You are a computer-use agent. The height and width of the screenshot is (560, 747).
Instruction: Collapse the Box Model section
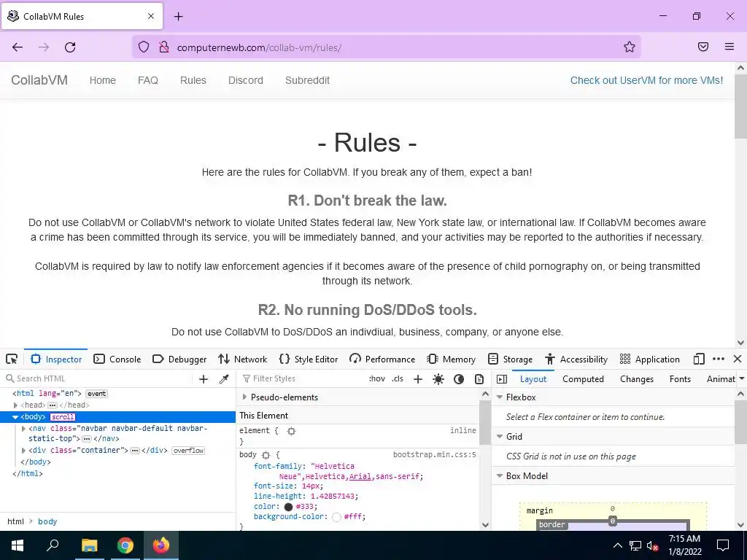(x=500, y=476)
